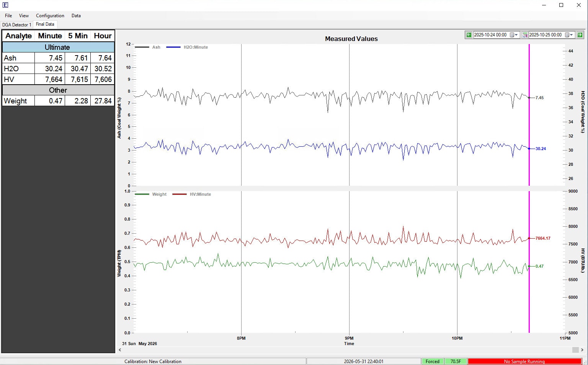Click the green forward arrow date button

[x=580, y=35]
